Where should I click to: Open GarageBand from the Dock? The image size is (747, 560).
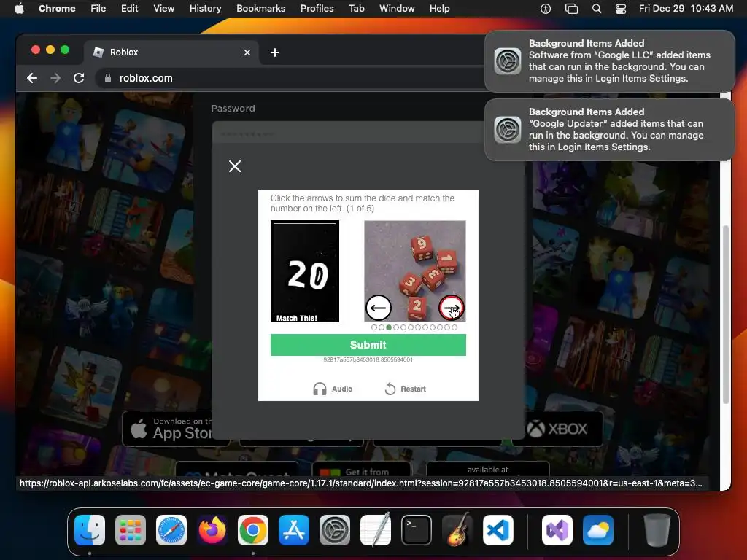point(457,530)
